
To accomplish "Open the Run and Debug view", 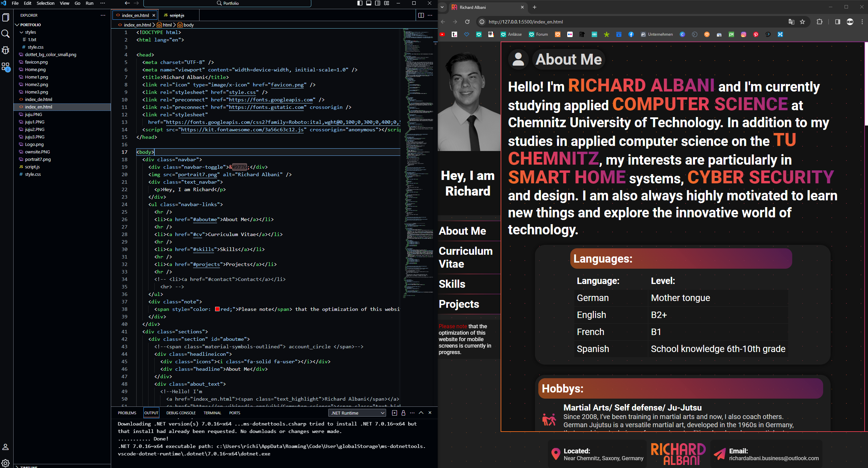I will coord(5,50).
